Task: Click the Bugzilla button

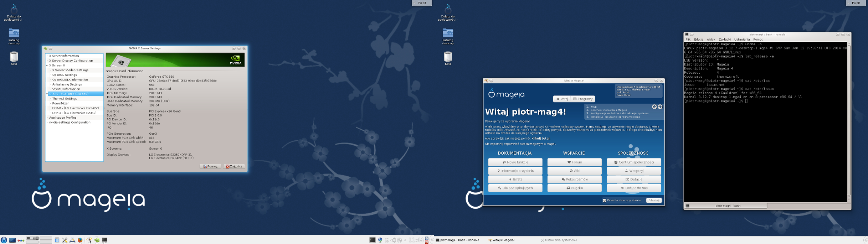Action: [x=574, y=188]
